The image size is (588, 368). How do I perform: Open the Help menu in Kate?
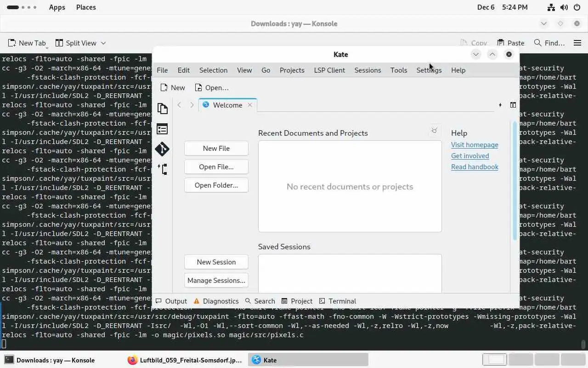(458, 70)
